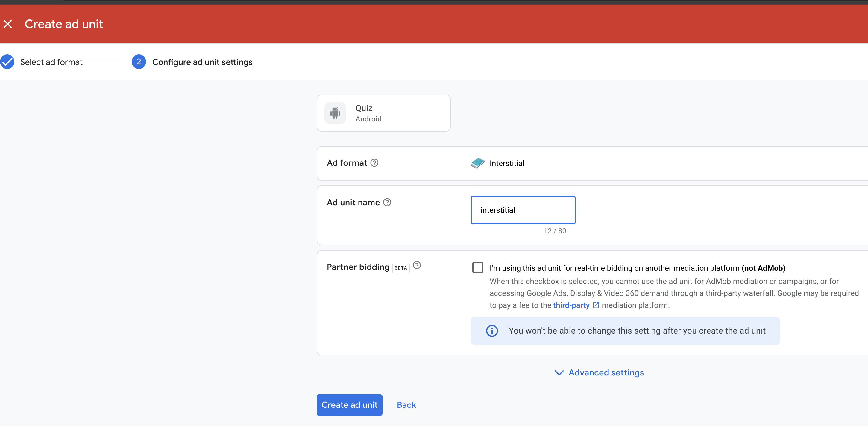Click the Select ad format completed step checkmark
Viewport: 868px width, 426px height.
point(7,62)
